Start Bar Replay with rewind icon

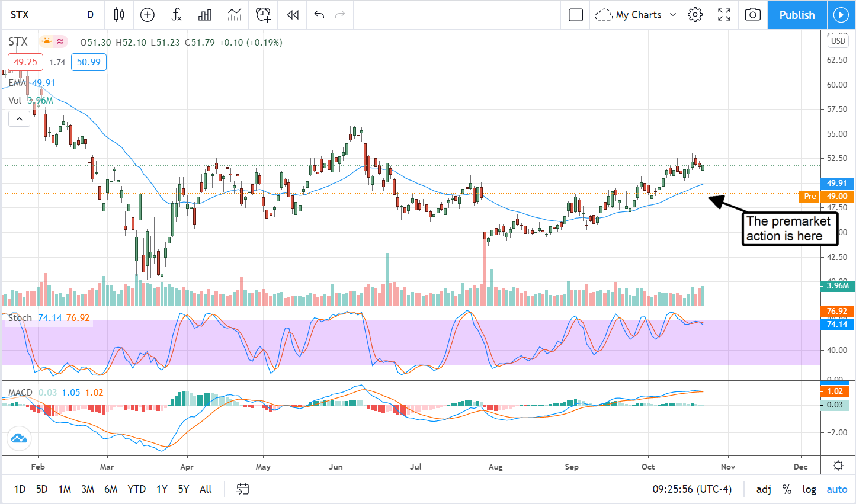pos(293,15)
